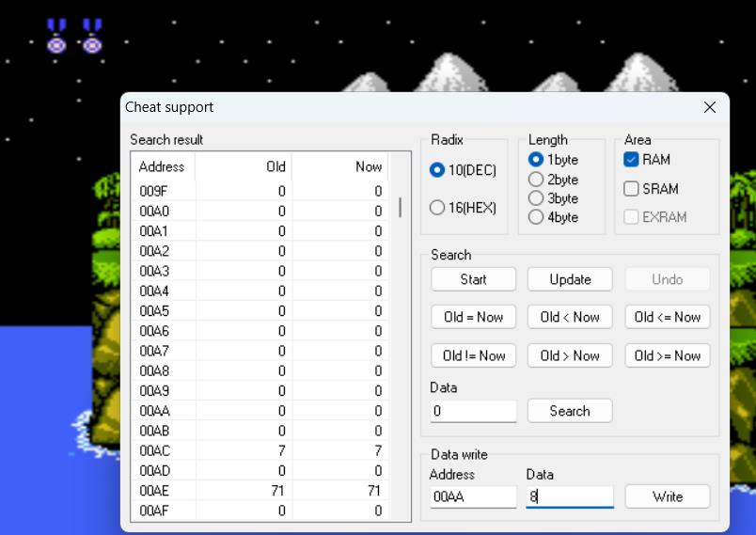The height and width of the screenshot is (535, 756).
Task: Filter with Old = Now button
Action: click(474, 317)
